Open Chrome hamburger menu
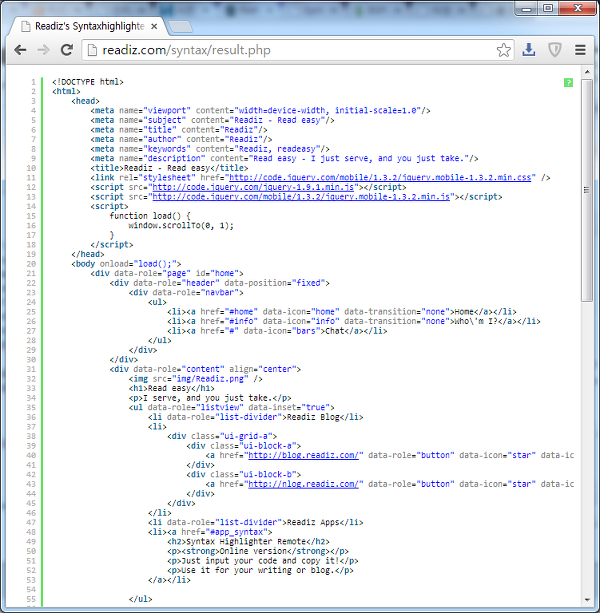Image resolution: width=600 pixels, height=613 pixels. click(580, 50)
